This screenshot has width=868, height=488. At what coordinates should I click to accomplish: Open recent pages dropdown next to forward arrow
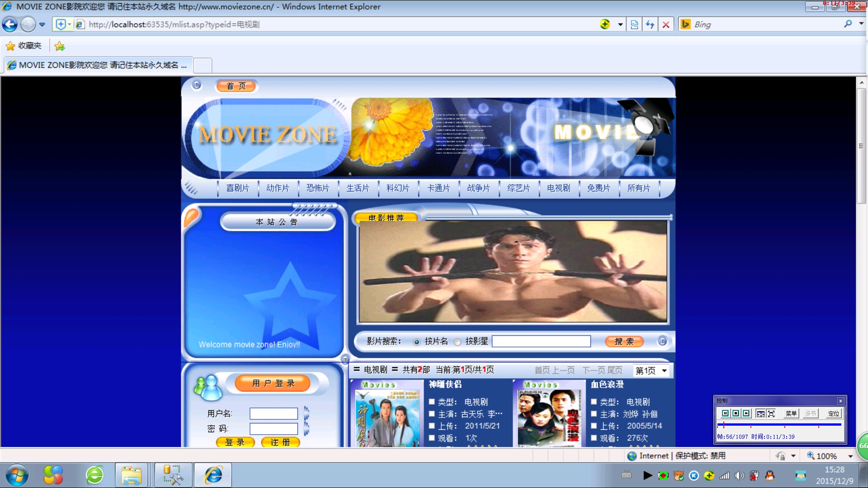point(42,24)
